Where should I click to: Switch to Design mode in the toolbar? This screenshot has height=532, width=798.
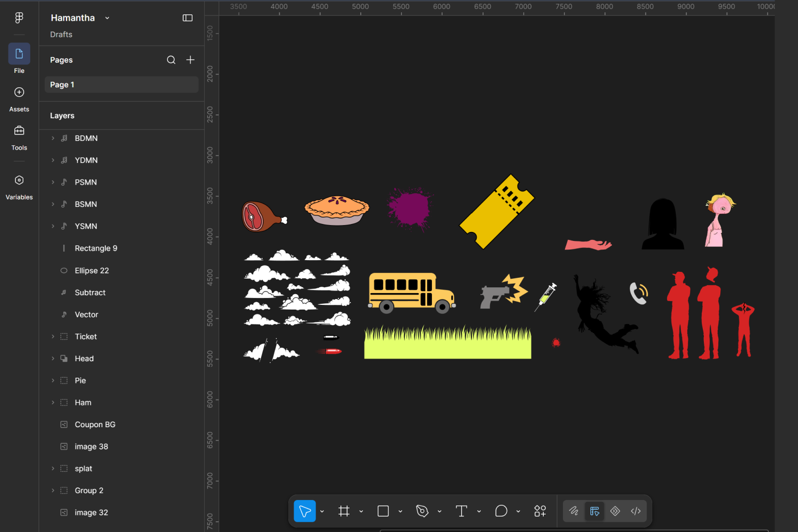tap(594, 511)
